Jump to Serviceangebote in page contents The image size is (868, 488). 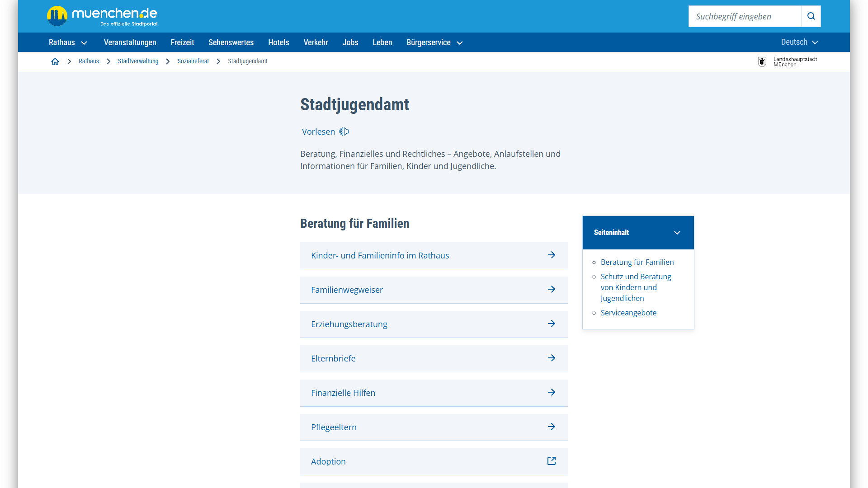pyautogui.click(x=628, y=313)
